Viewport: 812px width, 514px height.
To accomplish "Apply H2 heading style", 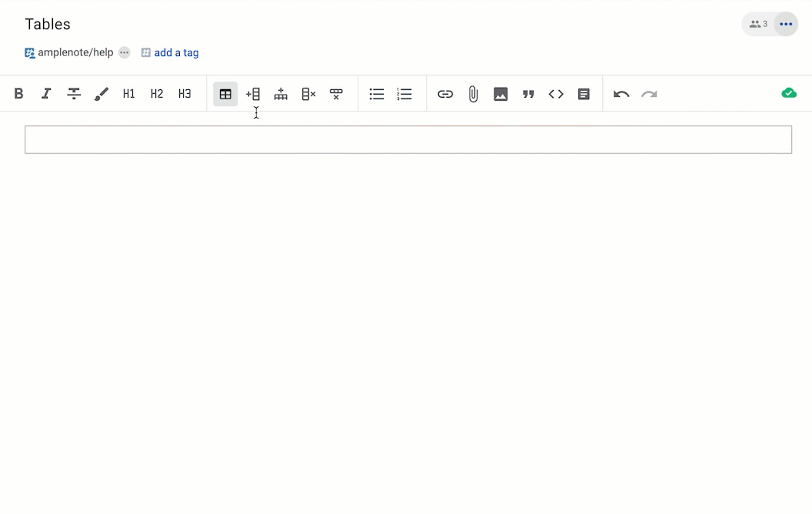I will (x=156, y=94).
